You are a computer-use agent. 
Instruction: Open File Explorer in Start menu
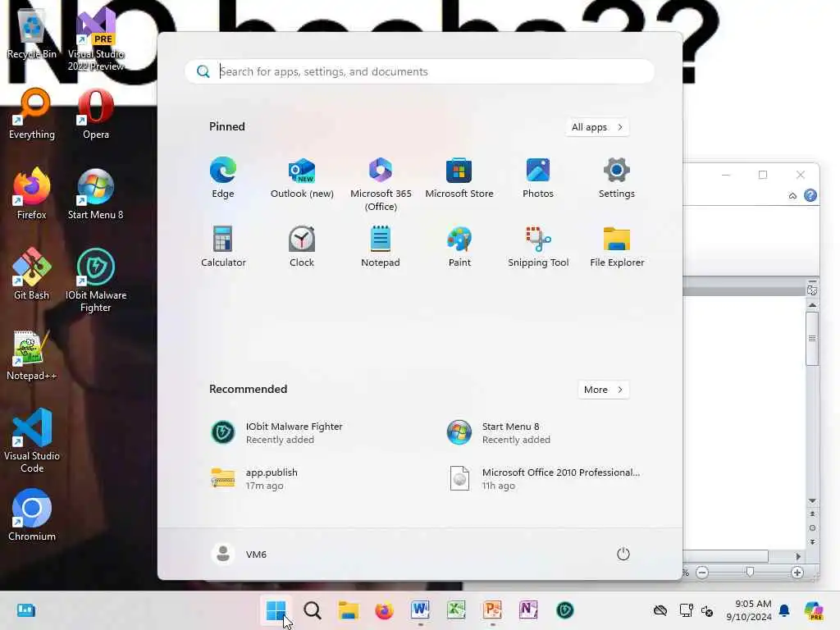point(617,247)
